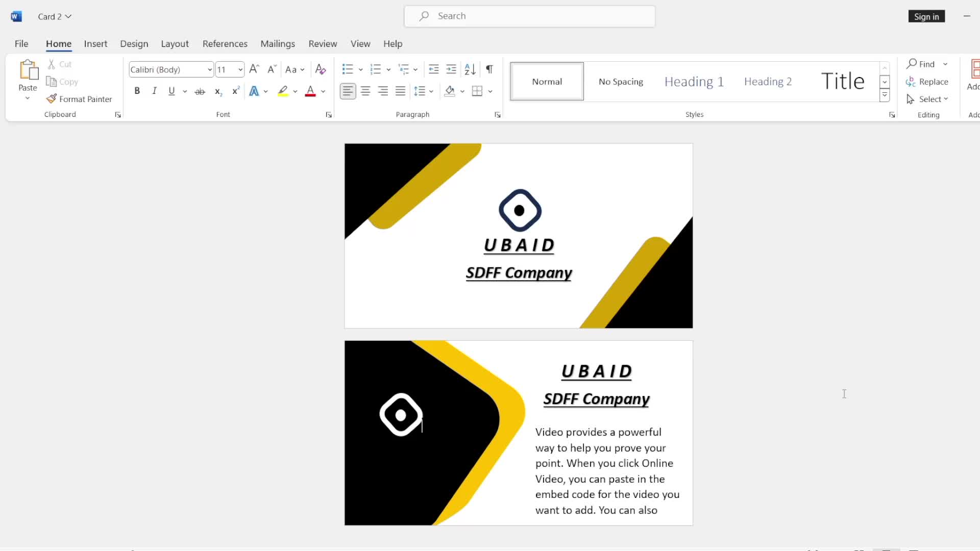Open the Mailings tab
Image resolution: width=980 pixels, height=551 pixels.
(278, 43)
